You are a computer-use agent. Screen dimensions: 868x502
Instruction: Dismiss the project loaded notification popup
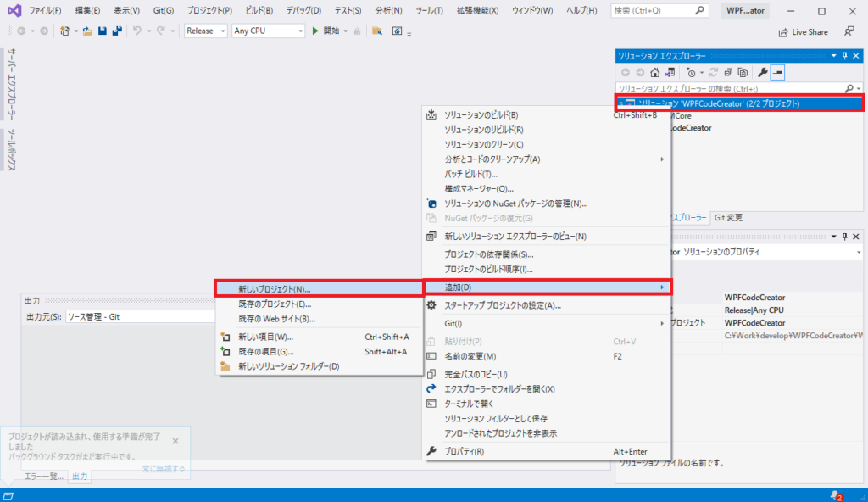click(x=175, y=441)
